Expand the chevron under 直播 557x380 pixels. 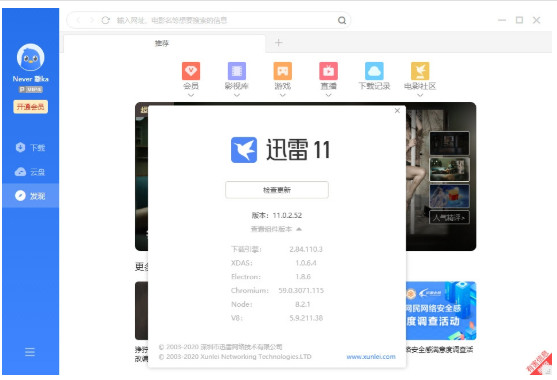328,95
